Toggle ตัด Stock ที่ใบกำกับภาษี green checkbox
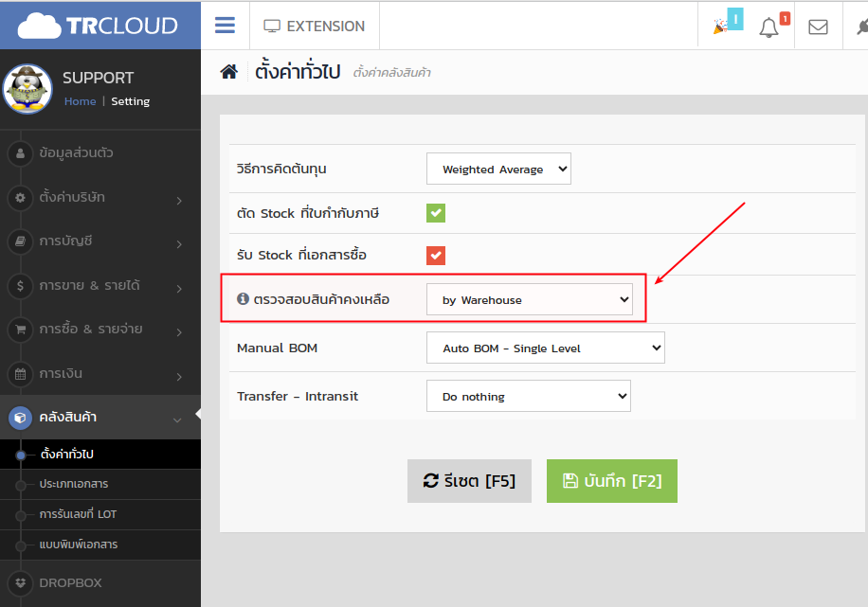 pyautogui.click(x=436, y=213)
